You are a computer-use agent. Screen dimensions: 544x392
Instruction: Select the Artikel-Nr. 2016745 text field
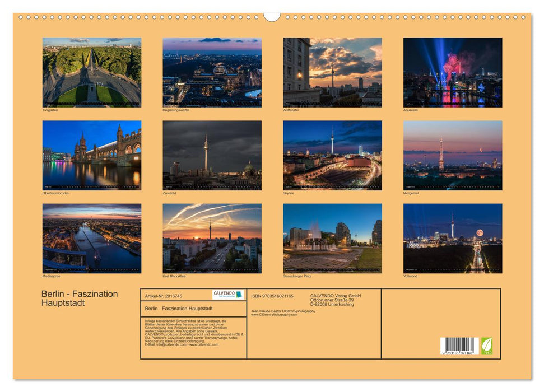click(x=164, y=296)
